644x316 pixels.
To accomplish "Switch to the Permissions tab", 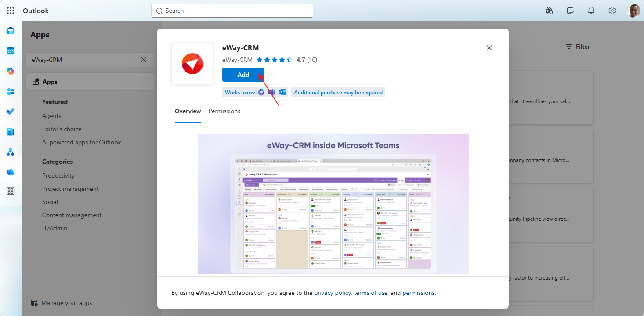I will (224, 111).
